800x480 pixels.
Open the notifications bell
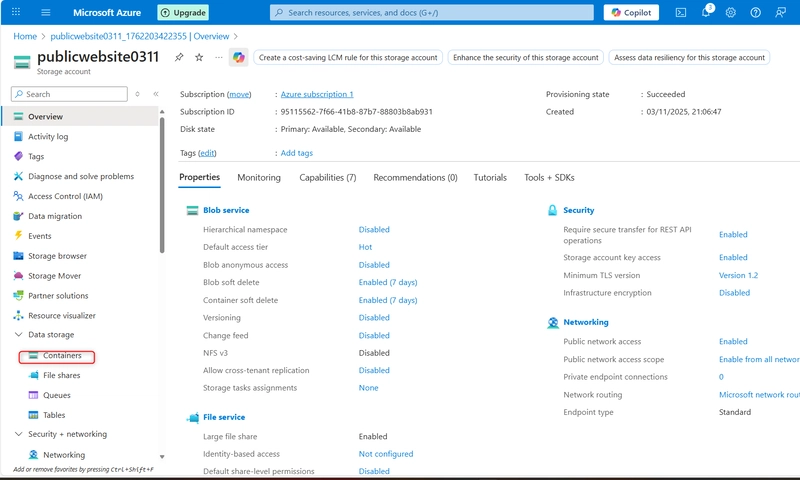pyautogui.click(x=706, y=12)
